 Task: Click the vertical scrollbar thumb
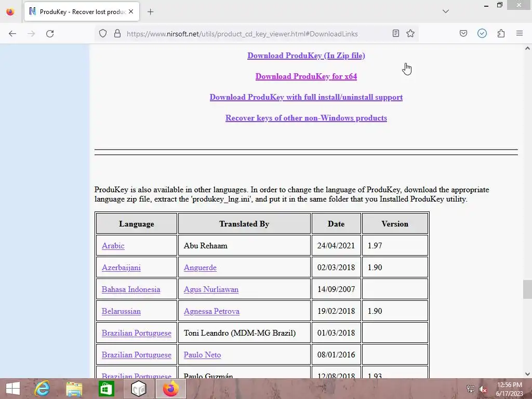[527, 289]
